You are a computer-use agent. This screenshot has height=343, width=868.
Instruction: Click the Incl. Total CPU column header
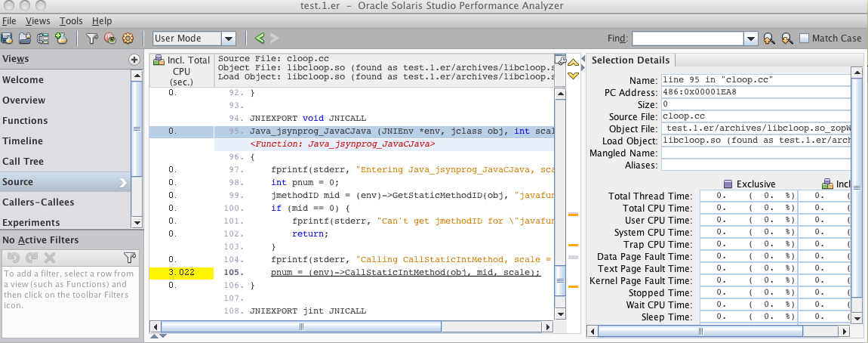point(182,70)
